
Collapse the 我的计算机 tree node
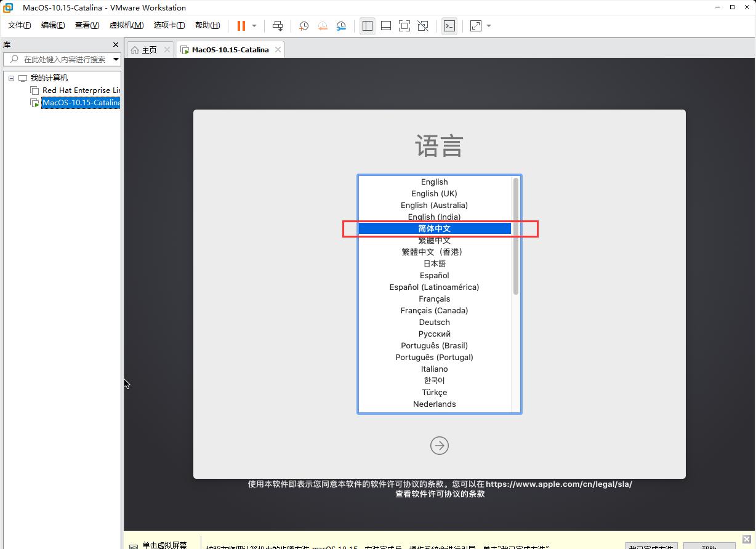[11, 78]
